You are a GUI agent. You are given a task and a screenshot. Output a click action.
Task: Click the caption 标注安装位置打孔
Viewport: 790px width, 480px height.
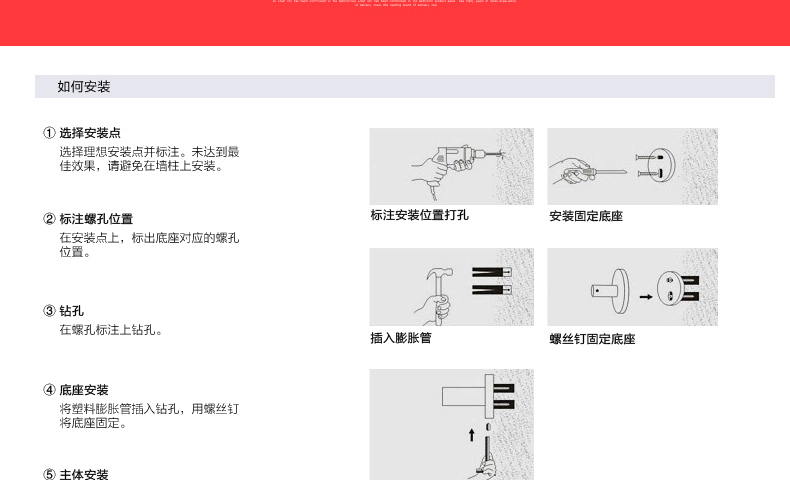click(420, 215)
